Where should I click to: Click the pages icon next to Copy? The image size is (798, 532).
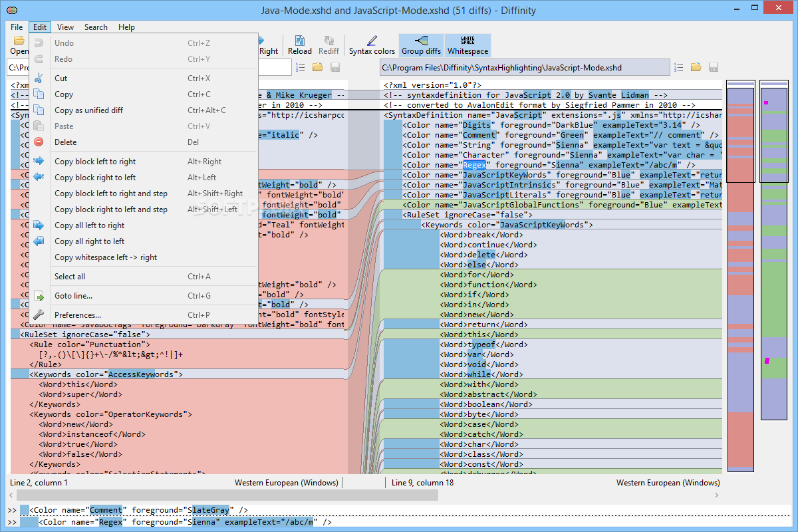click(x=39, y=94)
